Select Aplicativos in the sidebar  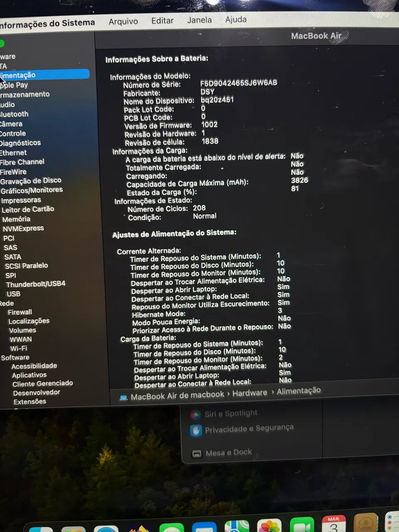[x=29, y=375]
